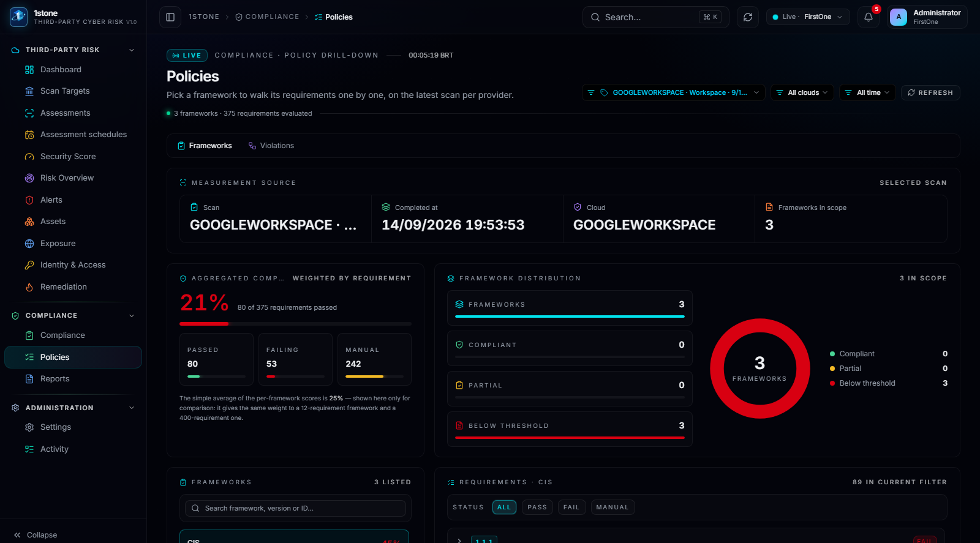
Task: Open the Live FirstOne tenant dropdown
Action: (808, 17)
